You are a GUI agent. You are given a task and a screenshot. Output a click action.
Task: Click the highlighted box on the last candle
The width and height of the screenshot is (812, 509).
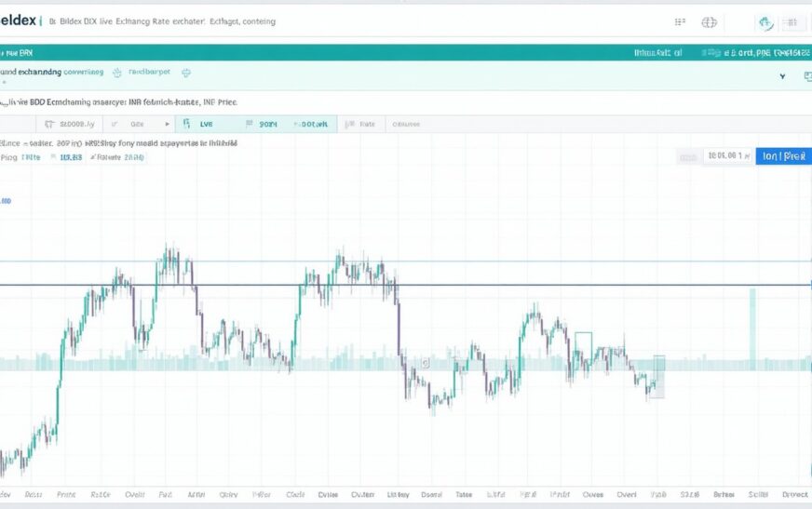click(658, 376)
